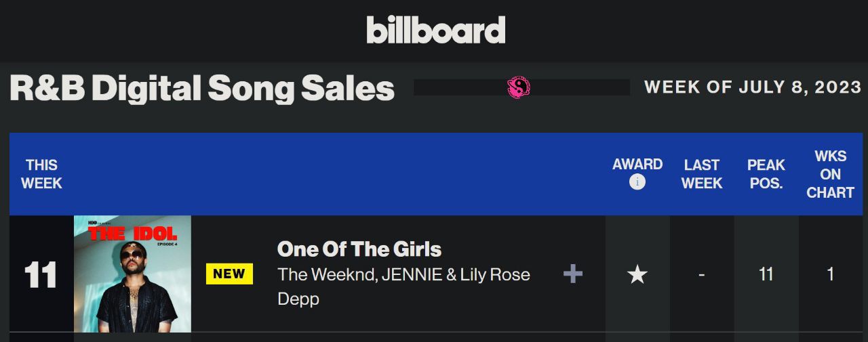The height and width of the screenshot is (342, 868).
Task: Click the rank number 11 in This Week column
Action: point(41,275)
